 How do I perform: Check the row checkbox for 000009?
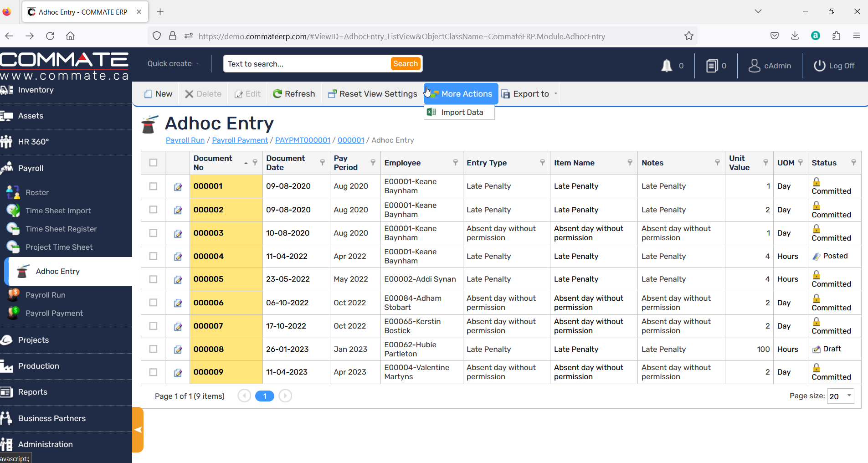coord(154,372)
